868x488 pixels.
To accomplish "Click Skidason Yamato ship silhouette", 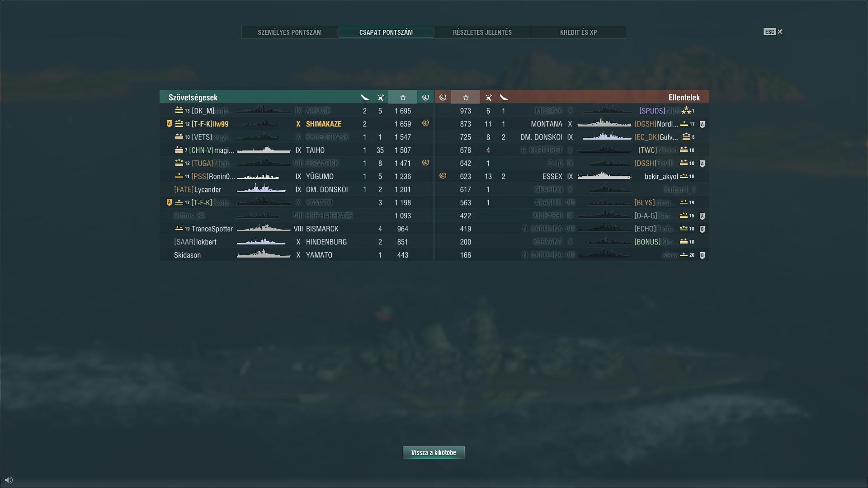I will (x=264, y=255).
